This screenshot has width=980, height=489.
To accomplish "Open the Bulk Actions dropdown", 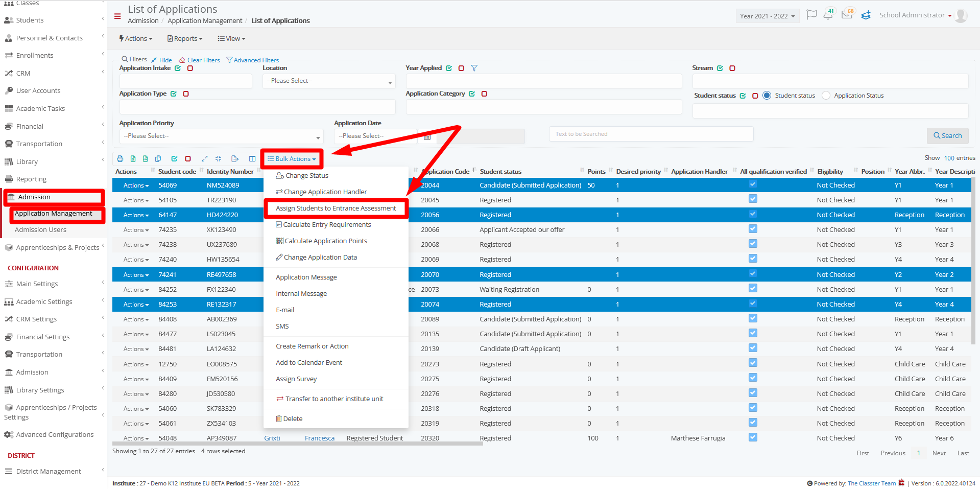I will tap(292, 159).
